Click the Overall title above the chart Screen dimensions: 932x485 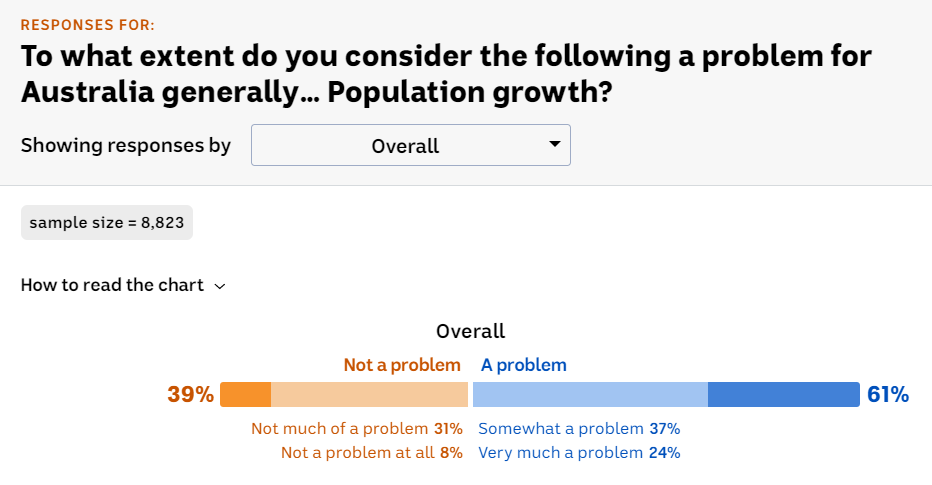point(470,331)
